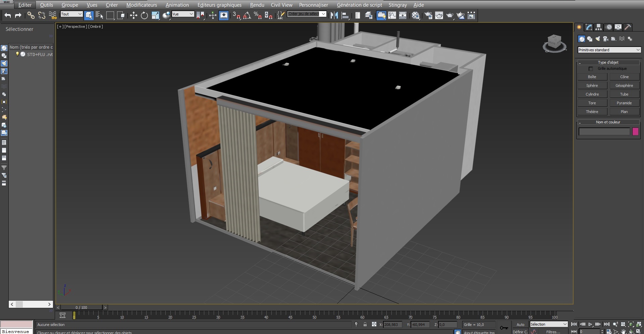The width and height of the screenshot is (644, 334).
Task: Click the Mirror tool icon
Action: coord(334,15)
